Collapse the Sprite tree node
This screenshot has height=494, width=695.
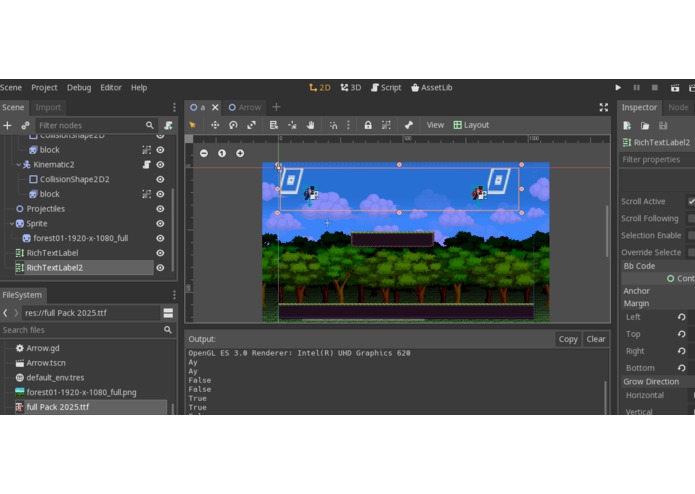[12, 224]
